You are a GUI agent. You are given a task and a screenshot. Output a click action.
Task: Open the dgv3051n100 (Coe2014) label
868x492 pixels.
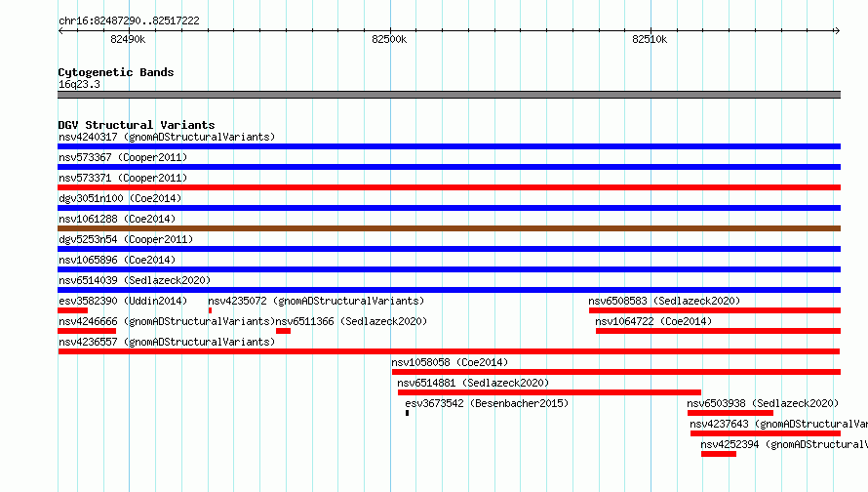click(x=120, y=198)
